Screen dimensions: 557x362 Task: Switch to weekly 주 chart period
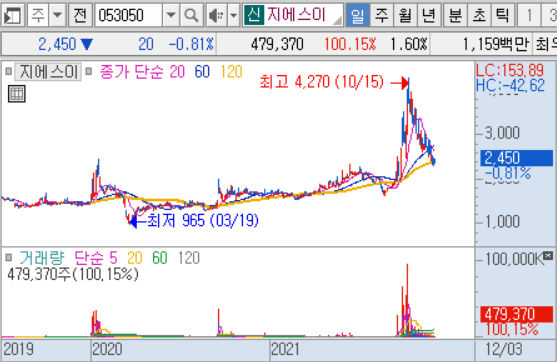(x=382, y=15)
